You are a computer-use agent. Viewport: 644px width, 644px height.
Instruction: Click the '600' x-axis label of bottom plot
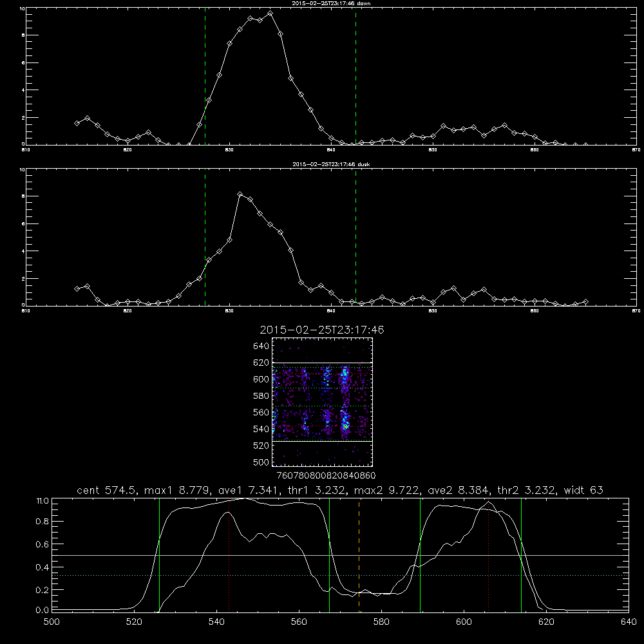(464, 621)
